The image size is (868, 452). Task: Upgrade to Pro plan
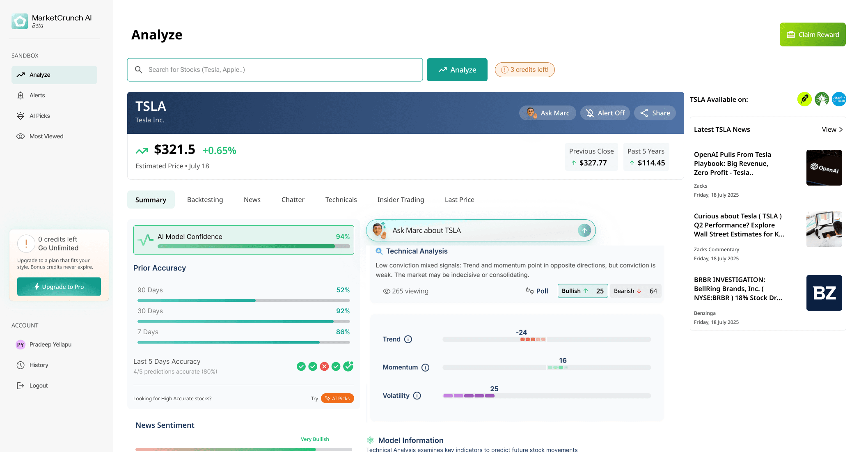tap(59, 287)
